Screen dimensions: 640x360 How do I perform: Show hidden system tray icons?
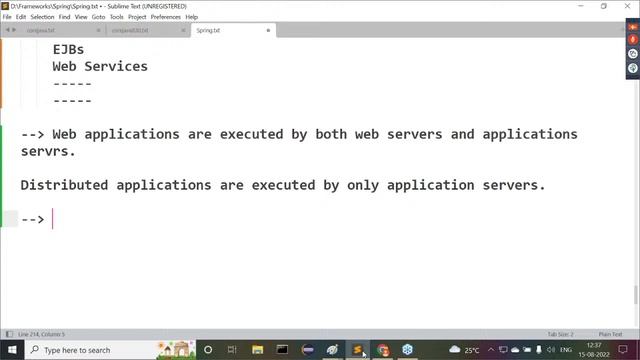click(491, 350)
